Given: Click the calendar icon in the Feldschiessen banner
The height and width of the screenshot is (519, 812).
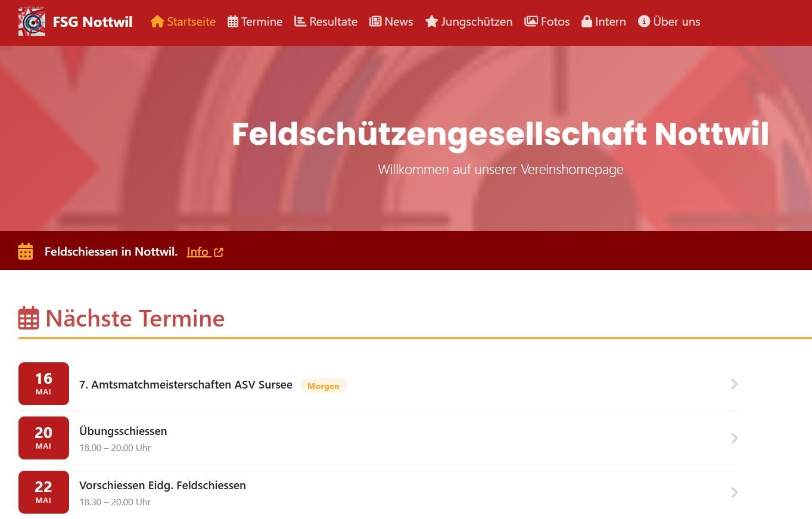Looking at the screenshot, I should pos(26,251).
